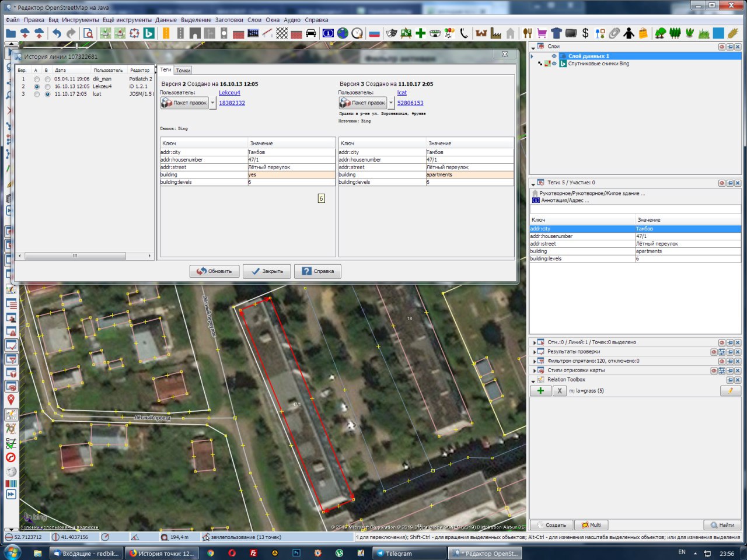Open the Файл menu
The height and width of the screenshot is (560, 747).
12,20
